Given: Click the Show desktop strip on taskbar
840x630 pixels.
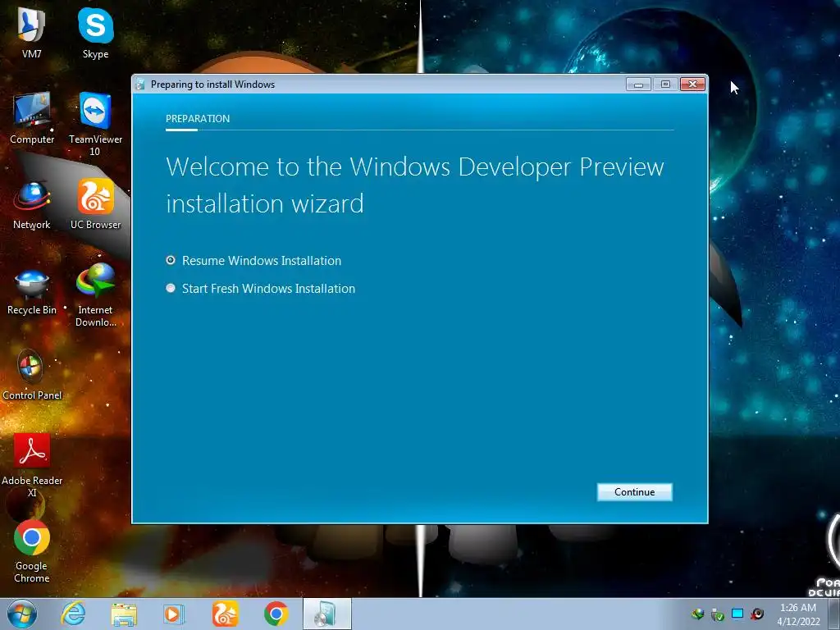Looking at the screenshot, I should point(834,614).
